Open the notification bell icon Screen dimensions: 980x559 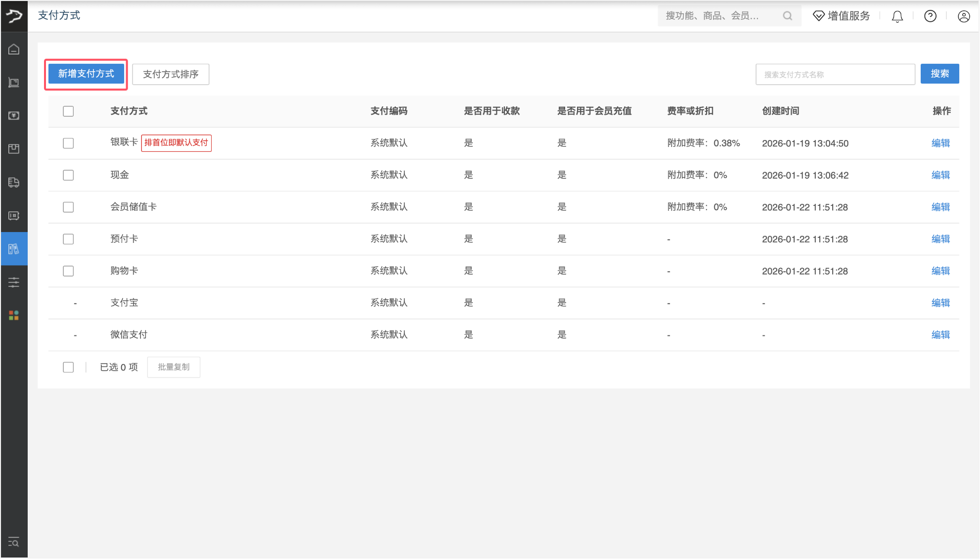pos(897,16)
